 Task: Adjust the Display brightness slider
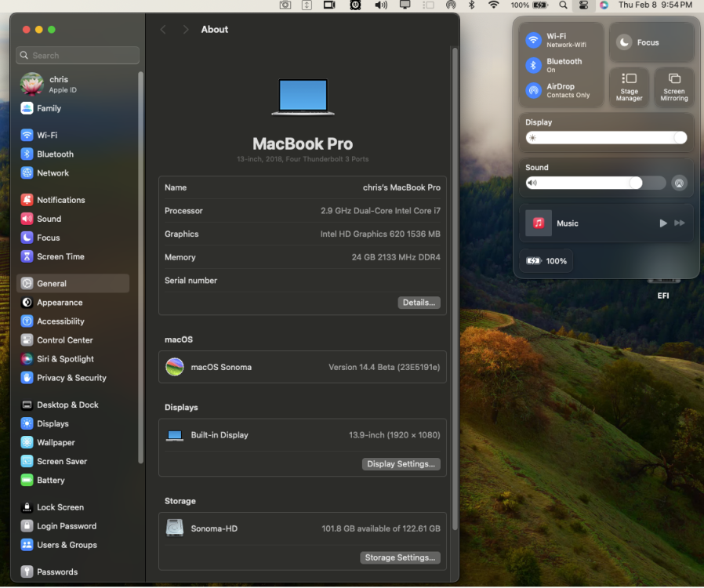606,138
